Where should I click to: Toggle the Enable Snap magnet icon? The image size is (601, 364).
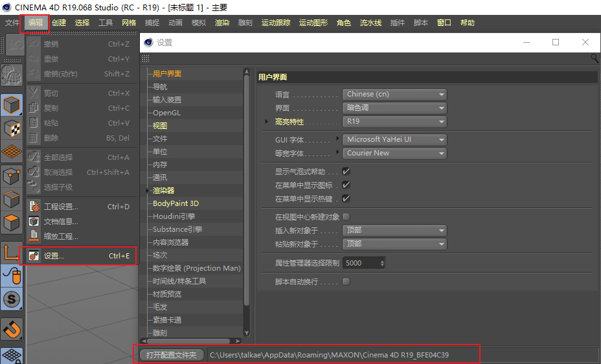[12, 330]
